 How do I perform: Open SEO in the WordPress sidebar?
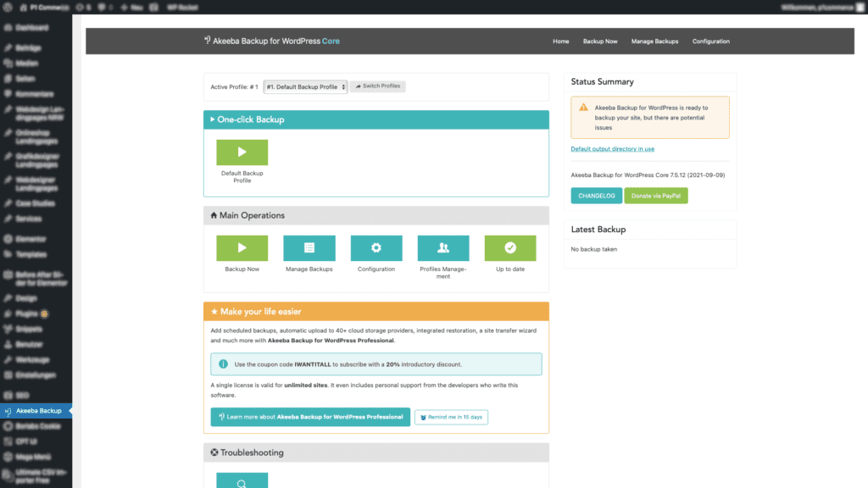tap(22, 396)
